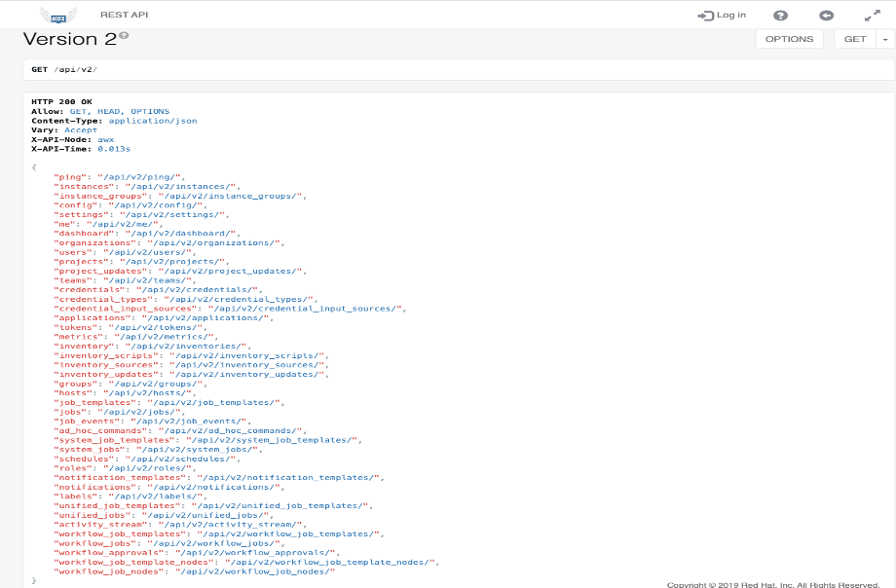Image resolution: width=896 pixels, height=588 pixels.
Task: Open the /api/v2/dashboard/ link
Action: click(180, 233)
